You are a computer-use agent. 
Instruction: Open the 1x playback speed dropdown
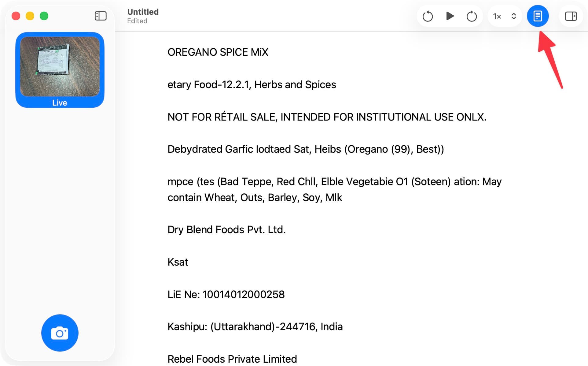(505, 16)
